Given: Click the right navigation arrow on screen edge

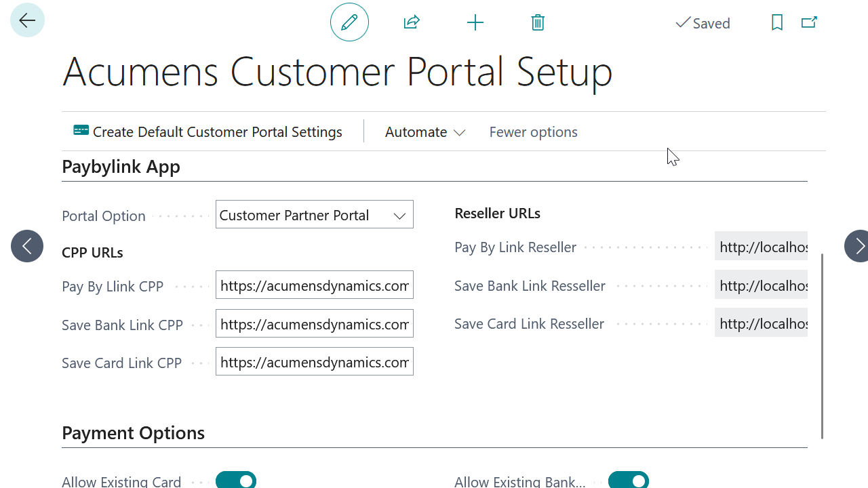Looking at the screenshot, I should (x=859, y=245).
